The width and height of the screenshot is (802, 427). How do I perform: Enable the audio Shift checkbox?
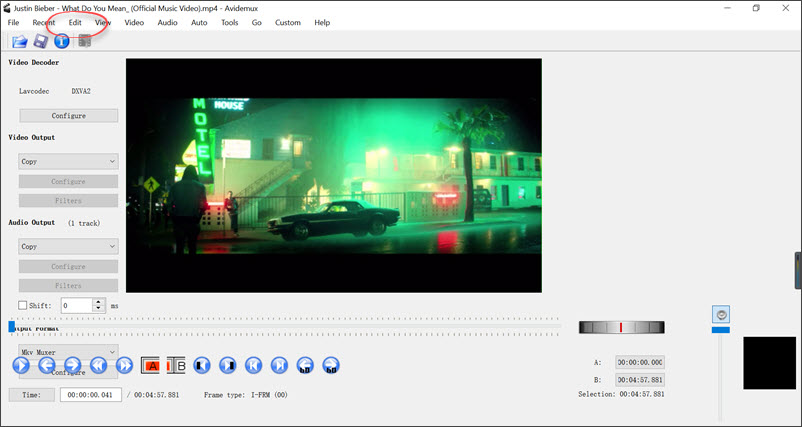[23, 305]
